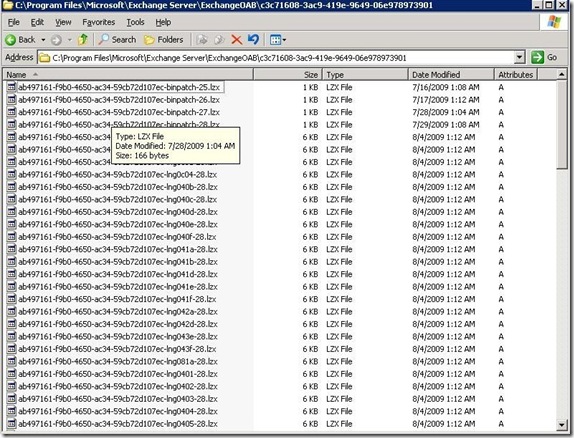The width and height of the screenshot is (574, 438).
Task: Click the Forward navigation arrow icon
Action: coord(56,40)
